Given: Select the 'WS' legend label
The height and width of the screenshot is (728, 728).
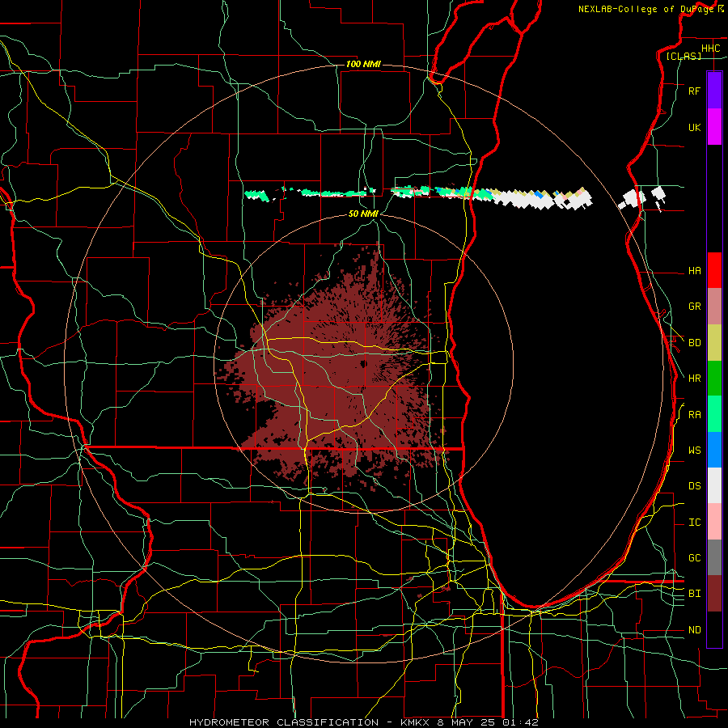Looking at the screenshot, I should pyautogui.click(x=694, y=451).
